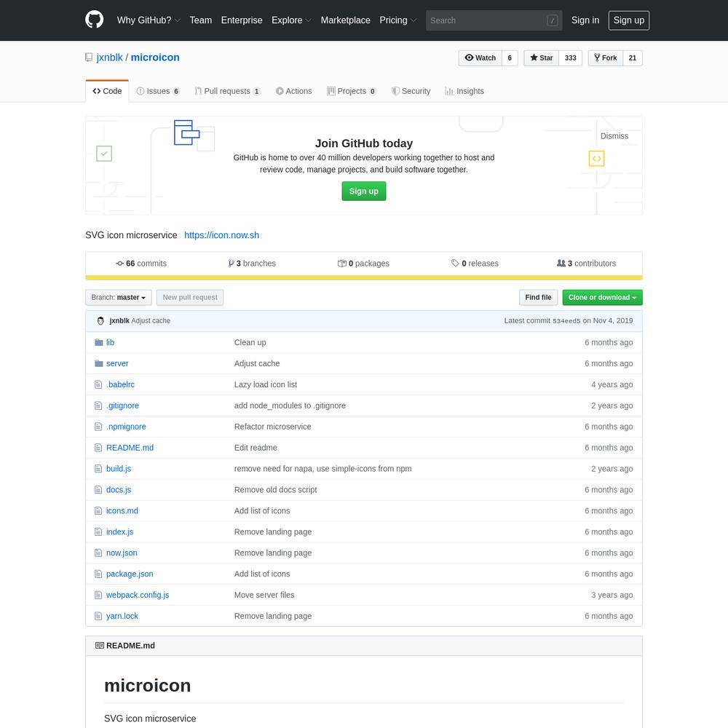This screenshot has height=728, width=728.
Task: View the 21 forks count
Action: point(633,58)
